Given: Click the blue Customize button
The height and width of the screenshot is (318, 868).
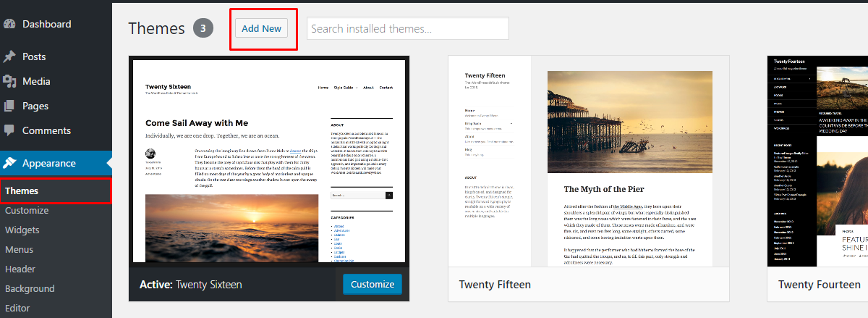Looking at the screenshot, I should [373, 285].
